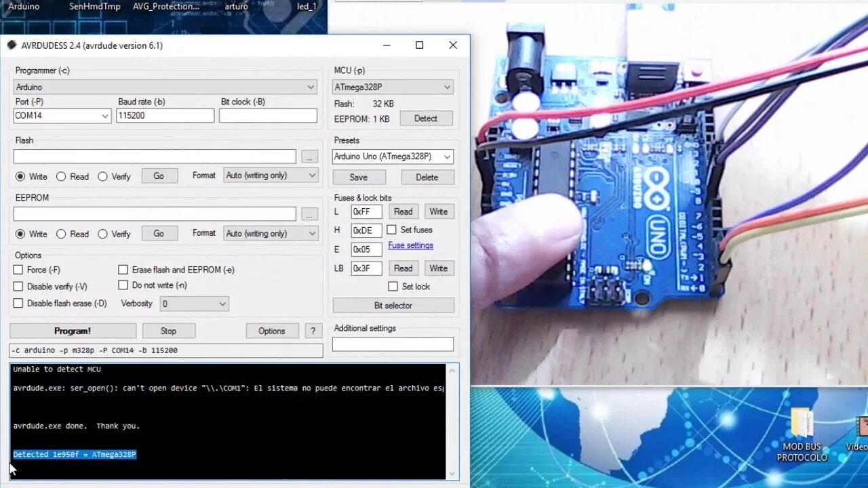Click the command line field with -c arduino

[x=166, y=350]
